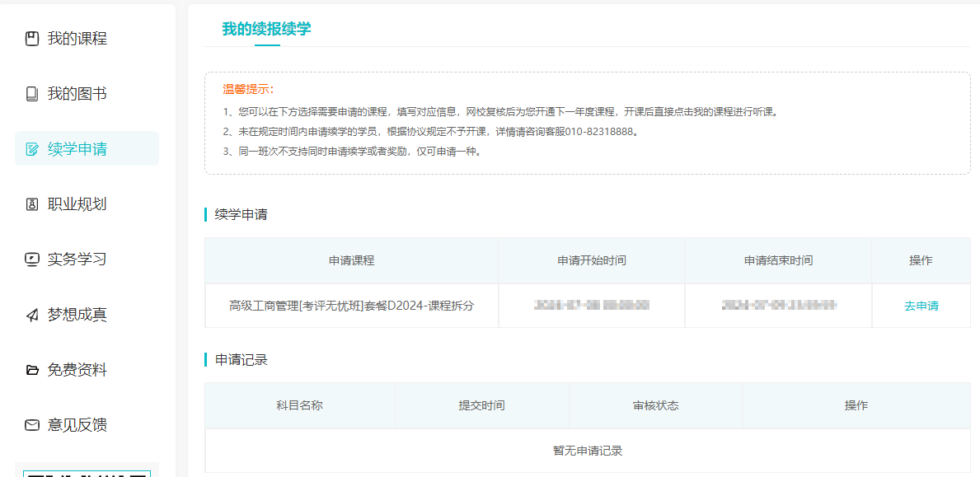Select the 续学申请 edit icon

point(30,148)
